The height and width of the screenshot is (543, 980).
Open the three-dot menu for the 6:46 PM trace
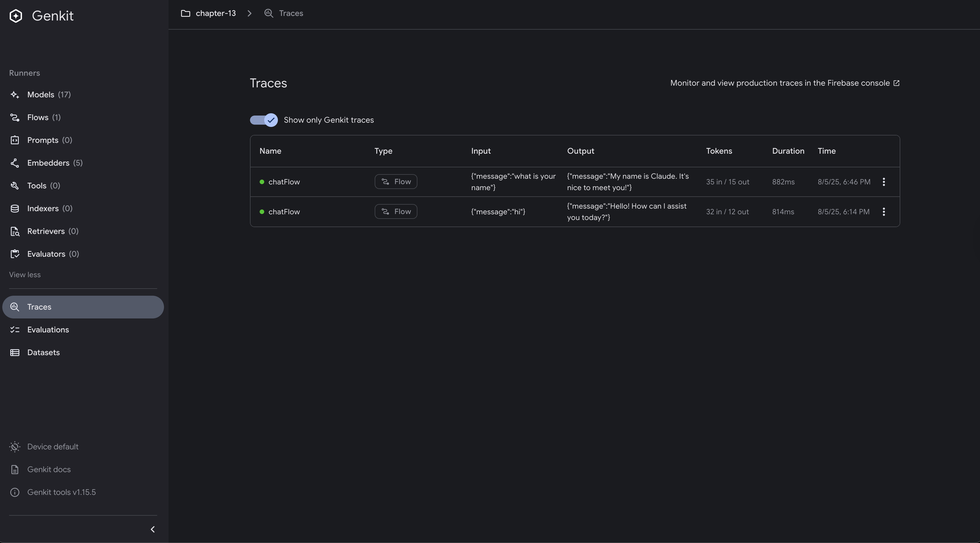click(884, 182)
